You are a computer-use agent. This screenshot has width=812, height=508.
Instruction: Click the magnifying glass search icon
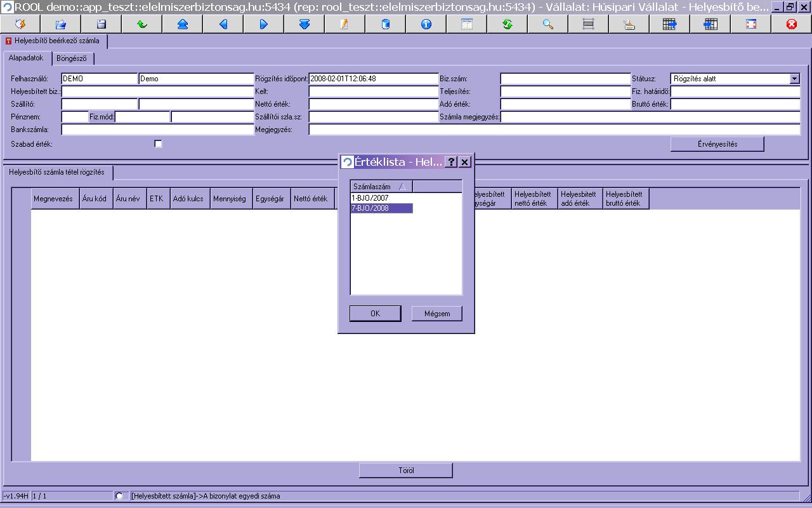pyautogui.click(x=548, y=24)
